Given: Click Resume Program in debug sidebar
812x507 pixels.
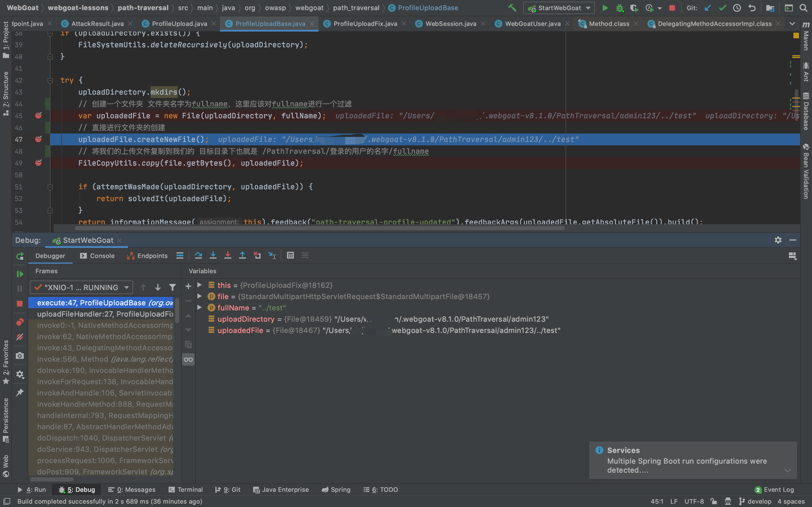Looking at the screenshot, I should click(x=20, y=274).
